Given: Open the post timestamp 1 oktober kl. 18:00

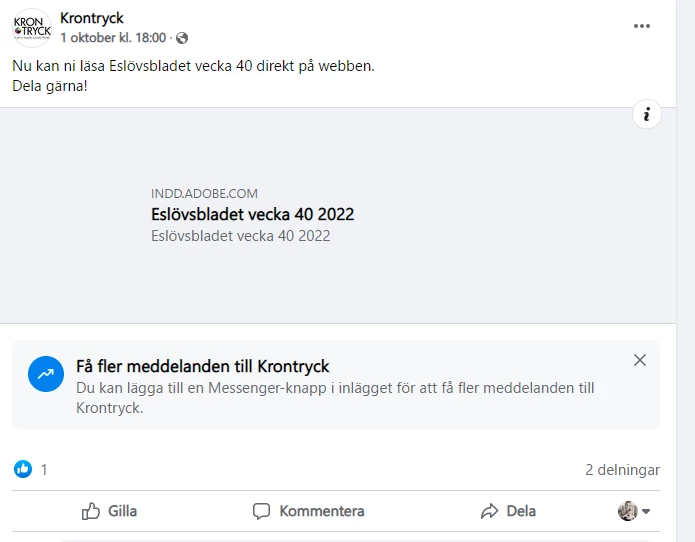Looking at the screenshot, I should click(113, 38).
